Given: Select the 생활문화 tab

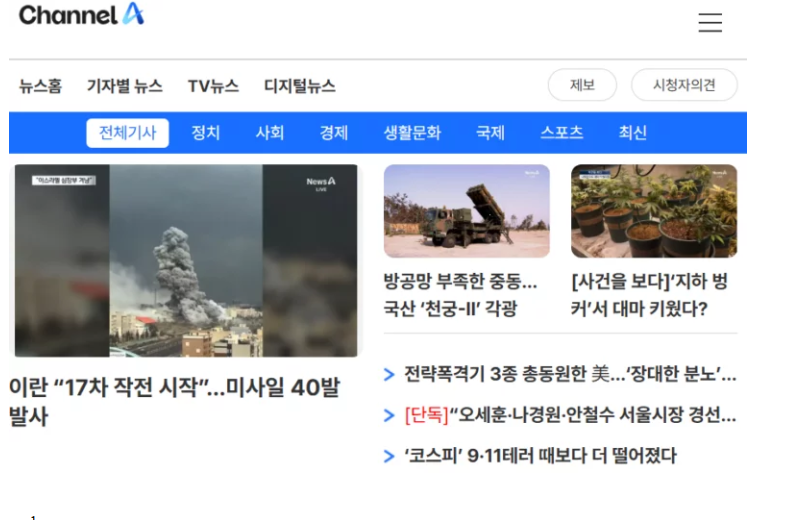Looking at the screenshot, I should click(x=412, y=133).
